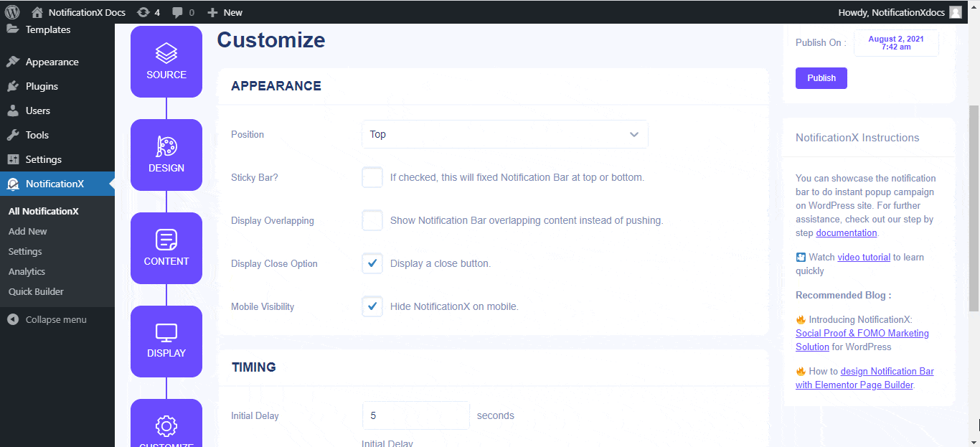The width and height of the screenshot is (980, 447).
Task: Open the Appearance menu
Action: click(x=57, y=62)
